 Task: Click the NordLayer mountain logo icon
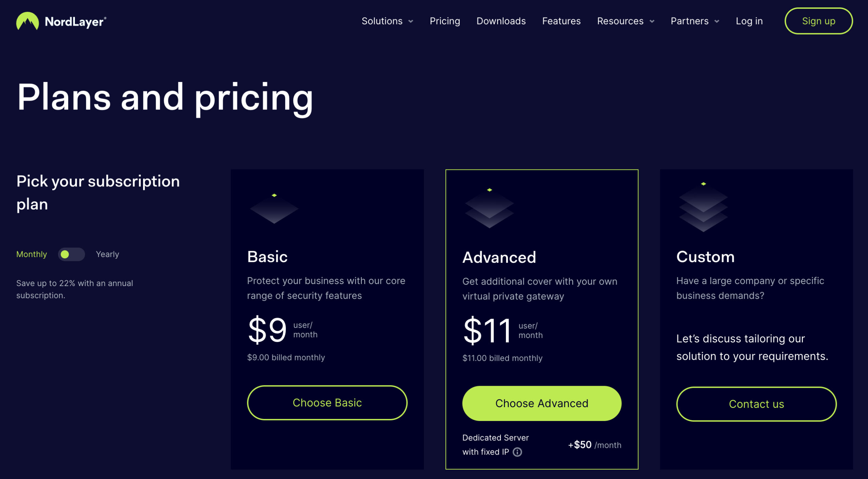(x=27, y=21)
